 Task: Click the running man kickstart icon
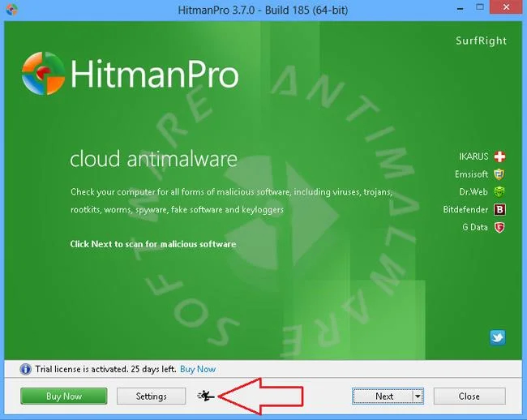tap(206, 396)
